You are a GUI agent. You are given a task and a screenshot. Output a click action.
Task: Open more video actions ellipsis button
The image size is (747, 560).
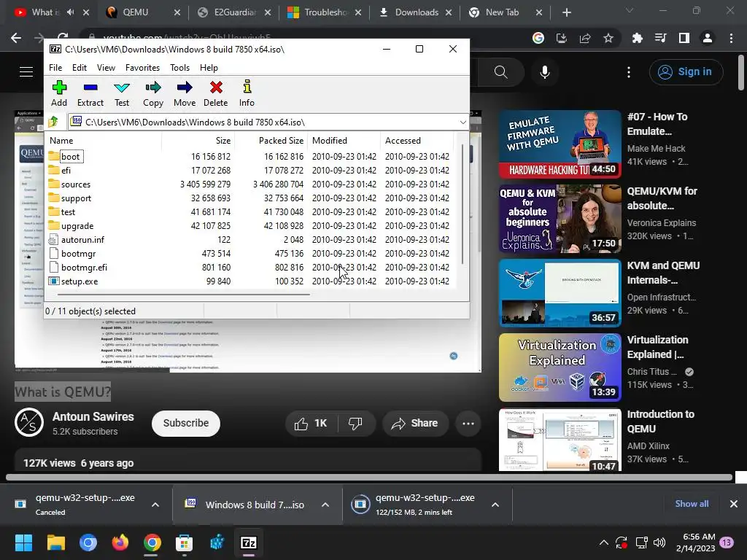(468, 424)
